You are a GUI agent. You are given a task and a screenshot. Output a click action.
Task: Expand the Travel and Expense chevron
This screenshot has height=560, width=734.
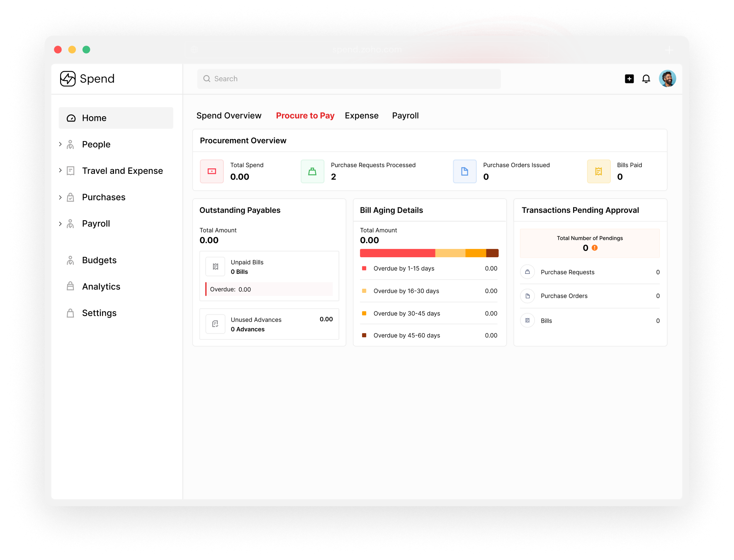point(60,170)
